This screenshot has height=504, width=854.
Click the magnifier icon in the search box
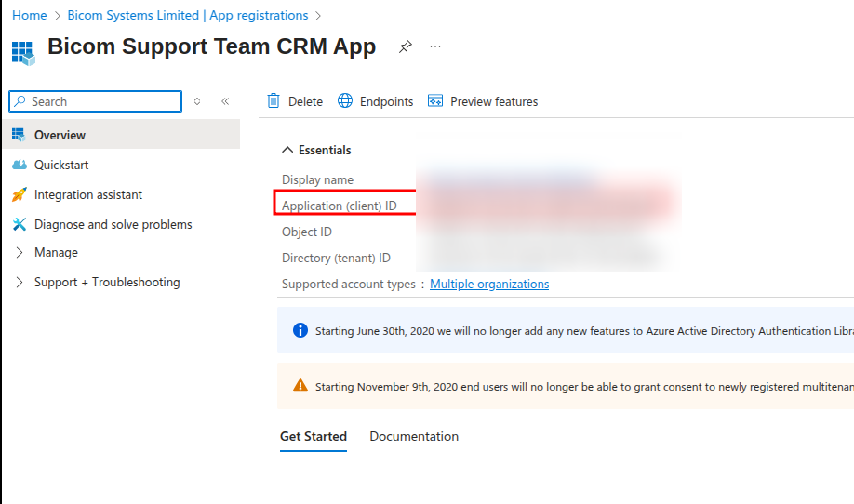20,101
